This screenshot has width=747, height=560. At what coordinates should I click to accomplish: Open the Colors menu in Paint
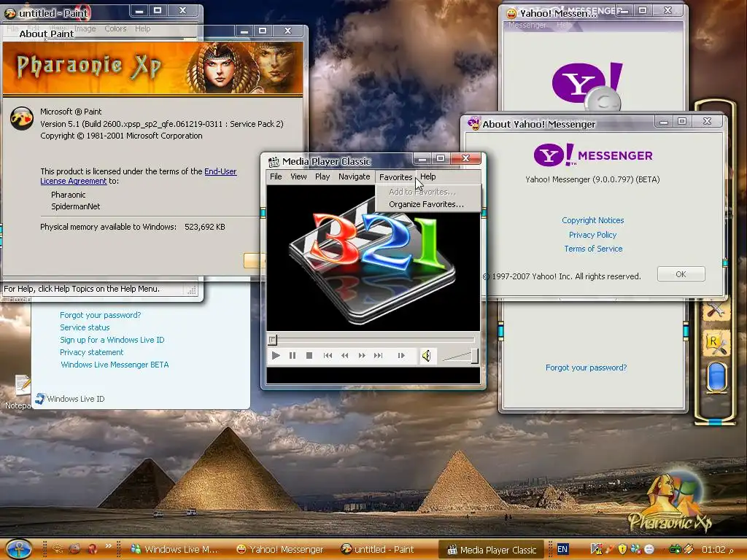point(116,28)
